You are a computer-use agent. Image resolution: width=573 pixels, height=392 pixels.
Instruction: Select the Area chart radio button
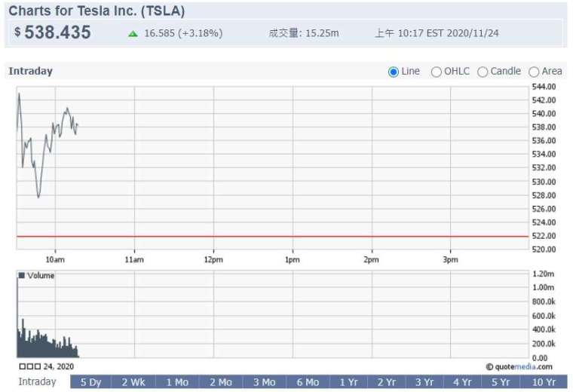pyautogui.click(x=534, y=72)
